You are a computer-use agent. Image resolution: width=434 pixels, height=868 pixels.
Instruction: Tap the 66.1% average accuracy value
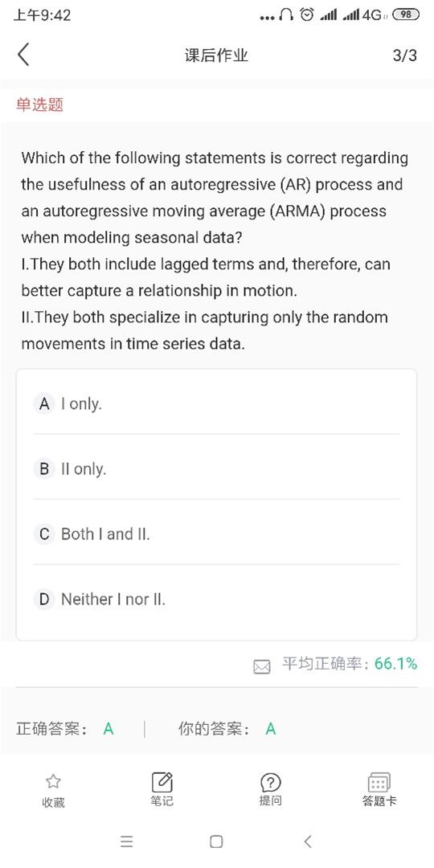click(395, 663)
